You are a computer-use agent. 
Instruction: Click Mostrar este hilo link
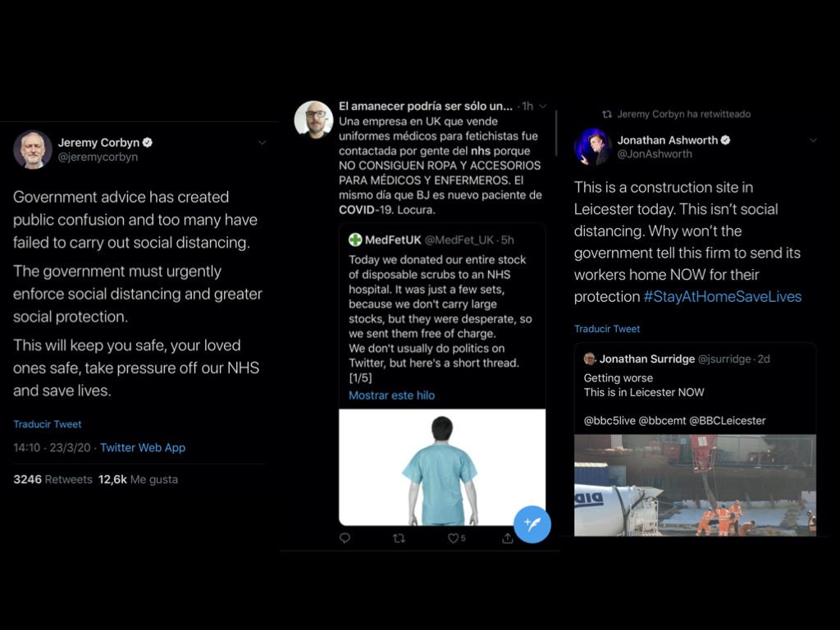391,395
